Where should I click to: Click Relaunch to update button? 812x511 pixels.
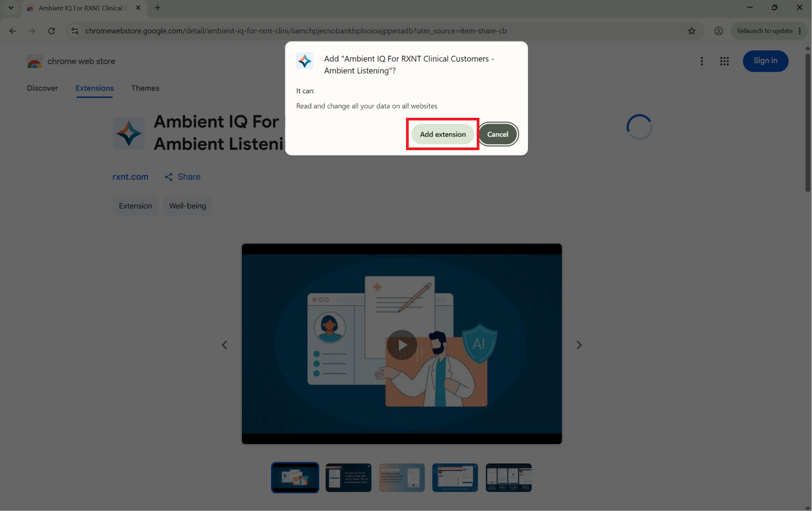(769, 31)
